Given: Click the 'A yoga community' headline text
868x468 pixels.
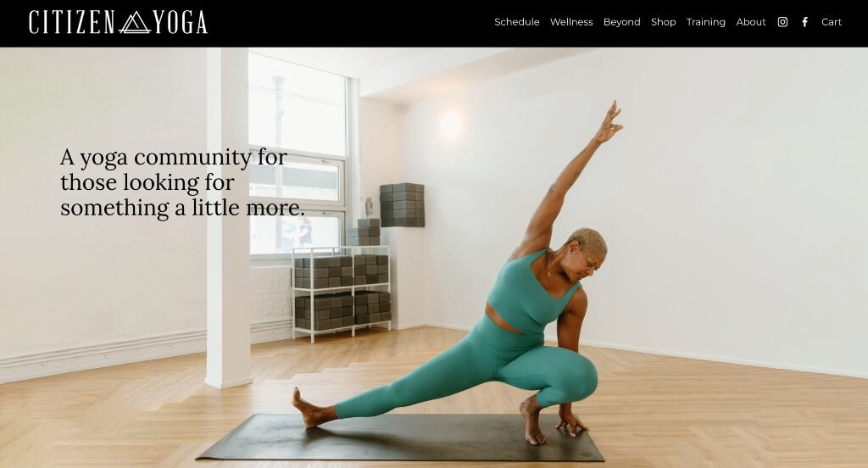Looking at the screenshot, I should click(182, 182).
